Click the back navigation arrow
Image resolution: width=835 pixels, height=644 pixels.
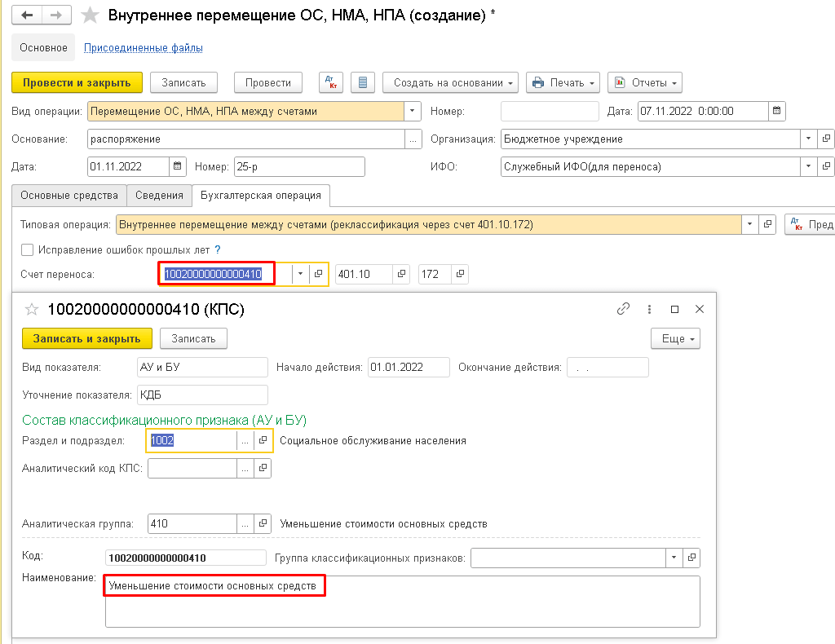click(x=27, y=15)
